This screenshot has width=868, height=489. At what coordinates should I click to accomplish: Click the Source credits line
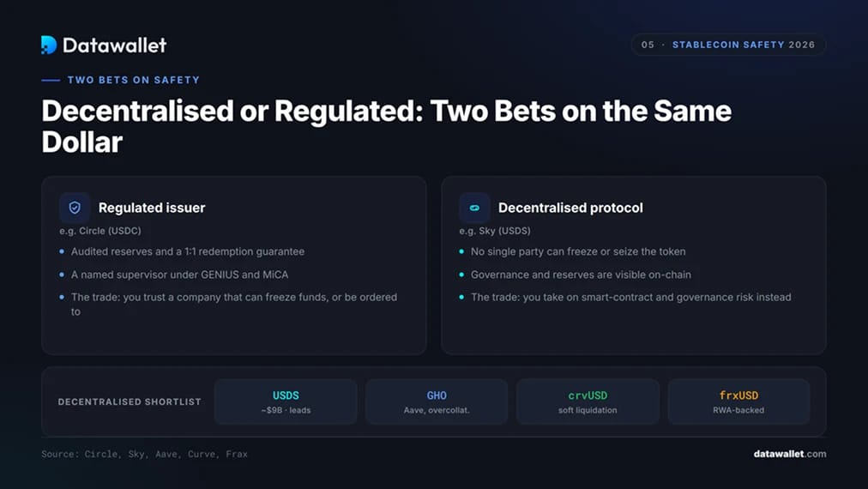pos(144,454)
